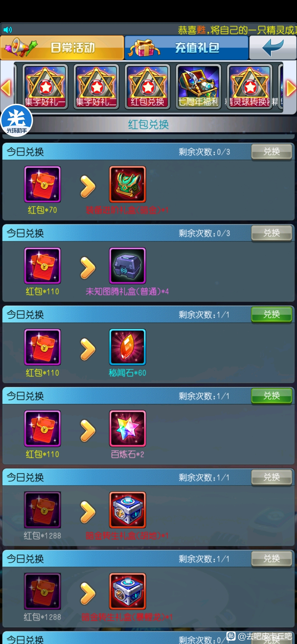
Task: Expand the activity list with the right arrow
Action: tap(291, 88)
